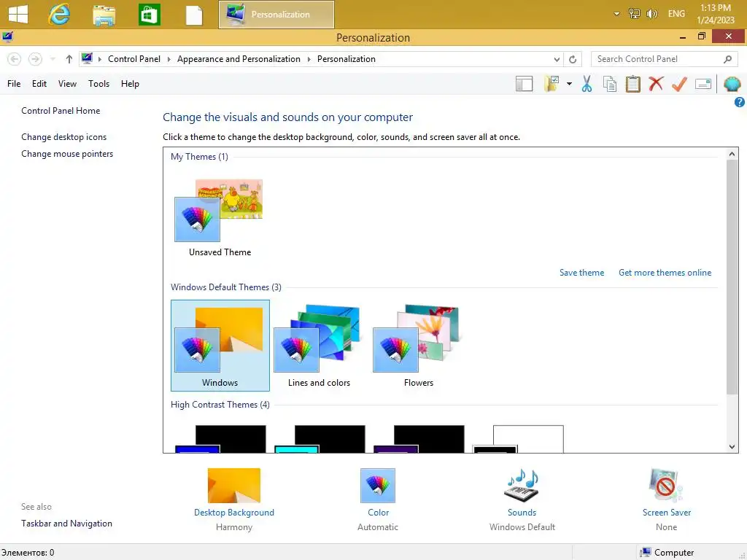Select the white high contrast theme
The height and width of the screenshot is (560, 747).
point(518,438)
